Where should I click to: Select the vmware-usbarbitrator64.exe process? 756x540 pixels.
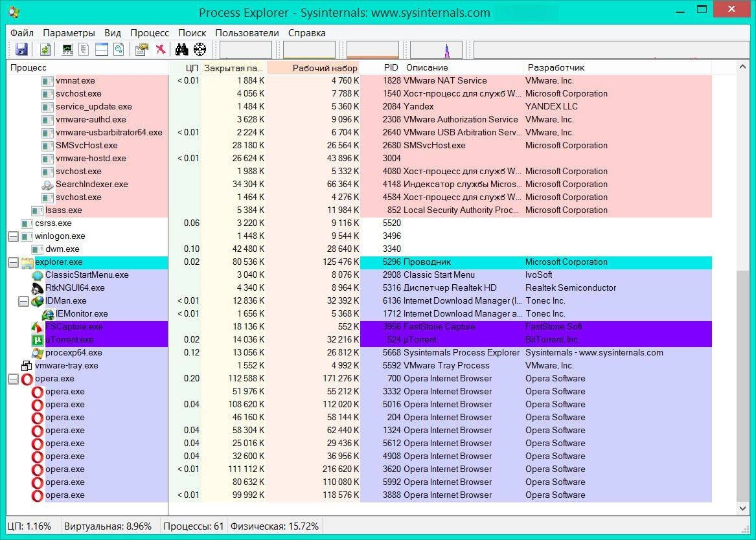(109, 133)
